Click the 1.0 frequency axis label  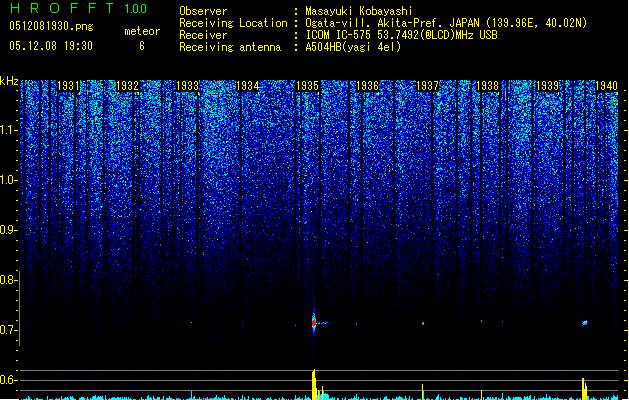click(8, 180)
